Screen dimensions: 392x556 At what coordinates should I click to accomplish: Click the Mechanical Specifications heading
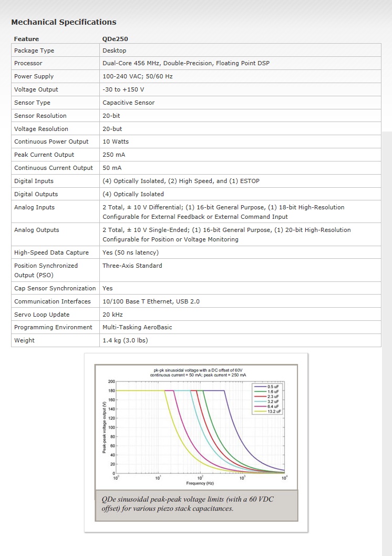64,22
